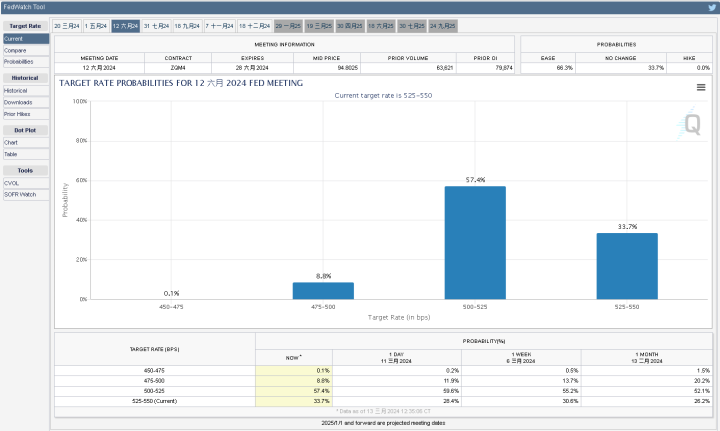Click the Ease probability 66.3%
The height and width of the screenshot is (431, 720).
pyautogui.click(x=564, y=68)
